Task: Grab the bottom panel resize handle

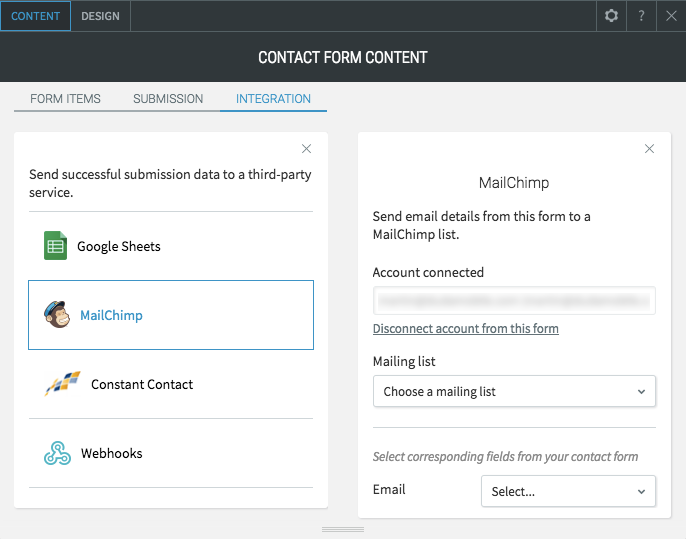Action: coord(343,529)
